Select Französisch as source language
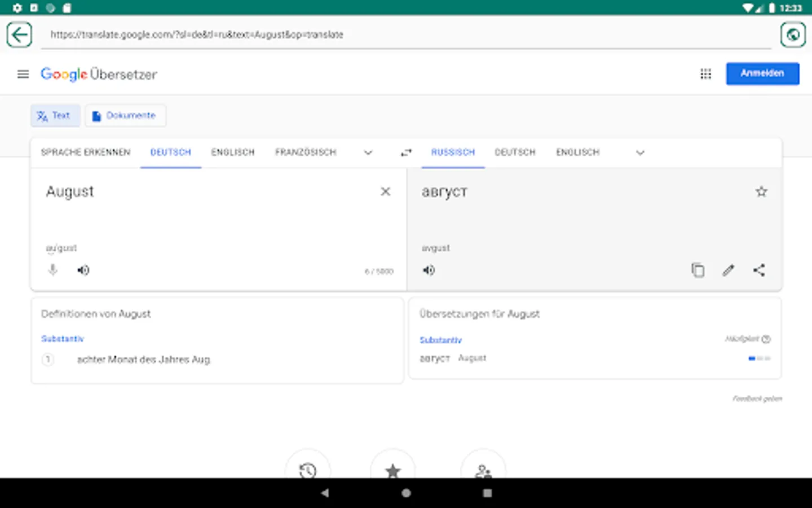Screen dimensions: 812x508 click(306, 152)
